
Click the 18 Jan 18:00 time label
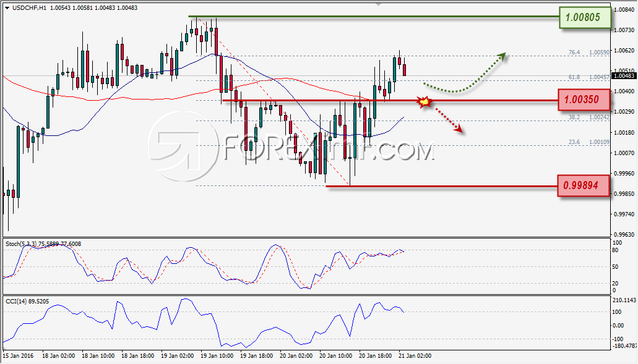point(137,355)
